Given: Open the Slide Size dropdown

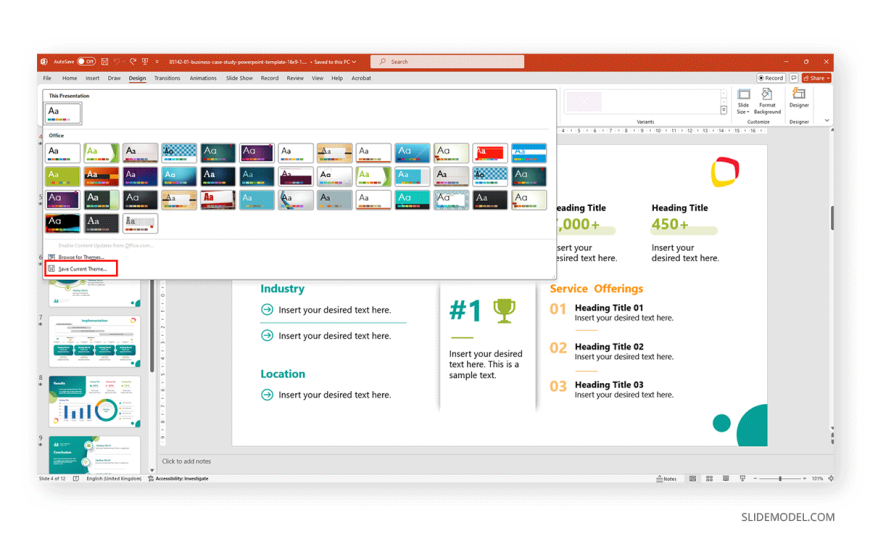Looking at the screenshot, I should [743, 102].
